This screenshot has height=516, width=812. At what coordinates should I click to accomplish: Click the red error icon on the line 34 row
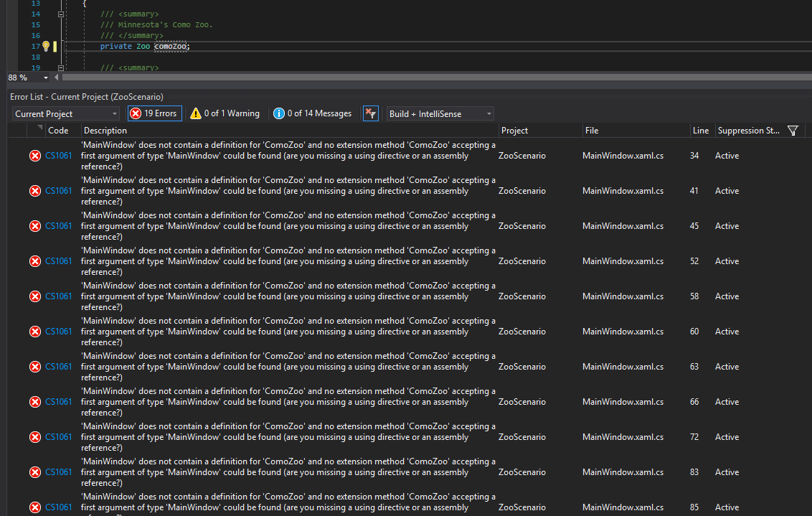pyautogui.click(x=34, y=156)
